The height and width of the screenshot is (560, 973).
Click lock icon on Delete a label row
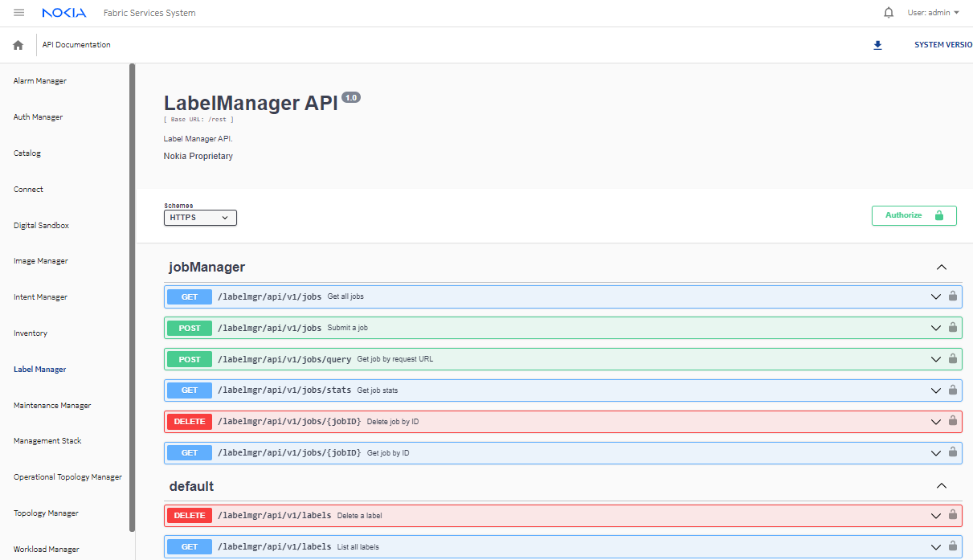click(953, 515)
